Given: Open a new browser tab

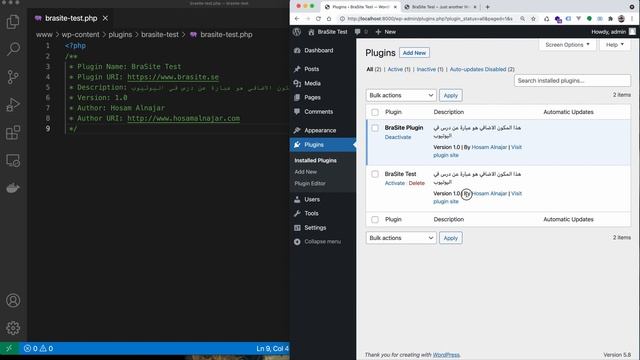Looking at the screenshot, I should pyautogui.click(x=487, y=7).
